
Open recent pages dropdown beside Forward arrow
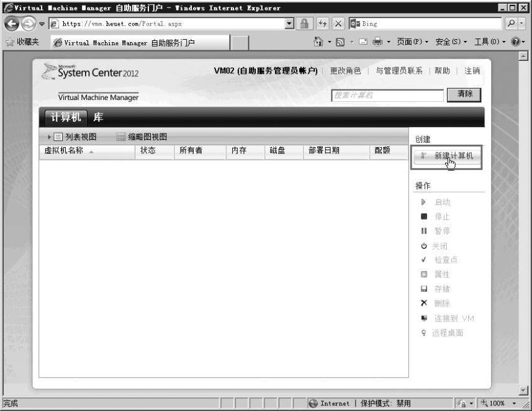[42, 24]
